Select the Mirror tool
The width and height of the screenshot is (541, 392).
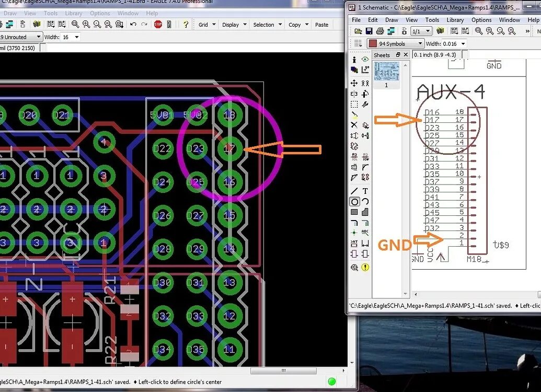click(x=354, y=94)
